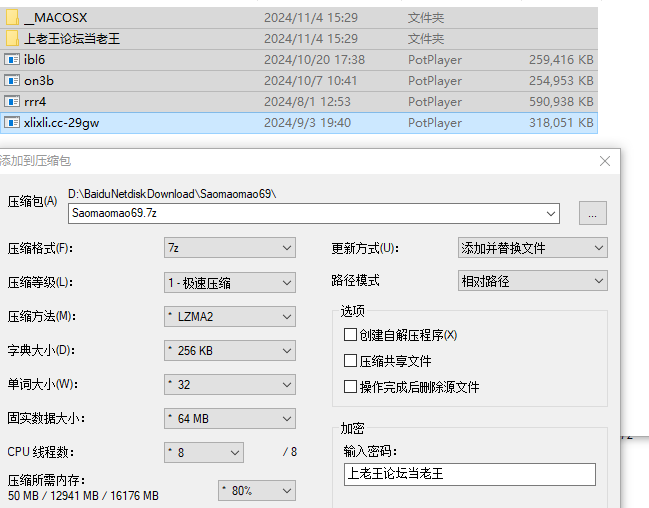Open the 压缩等级 极速压缩 dropdown

pos(230,283)
